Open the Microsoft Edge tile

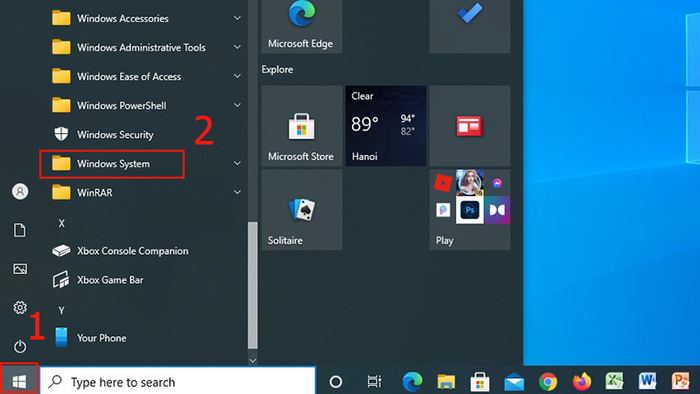(302, 26)
